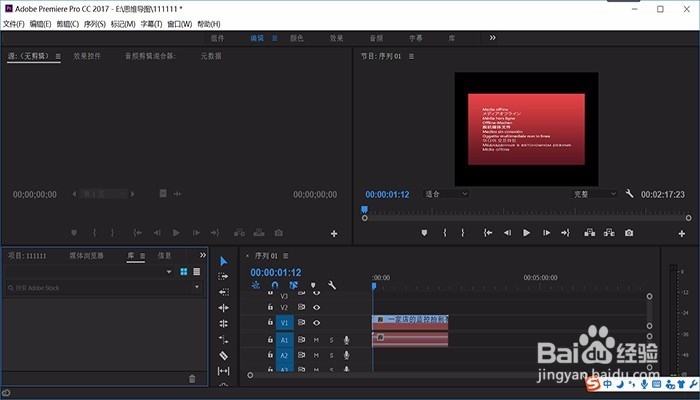Image resolution: width=700 pixels, height=400 pixels.
Task: Step forward one frame in Program Monitor
Action: point(546,233)
